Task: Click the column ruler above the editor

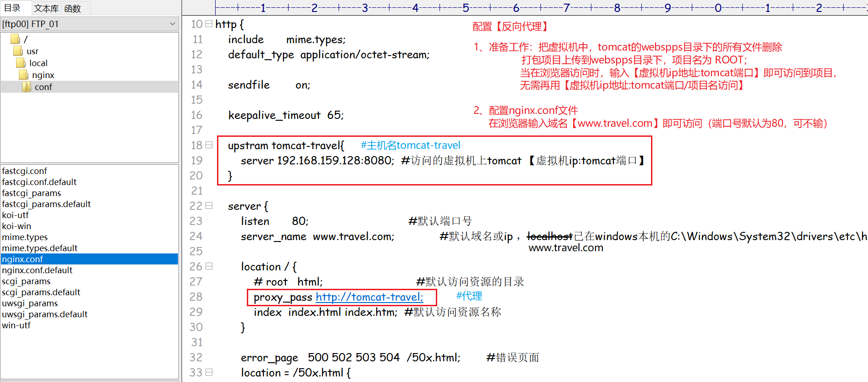Action: click(541, 8)
